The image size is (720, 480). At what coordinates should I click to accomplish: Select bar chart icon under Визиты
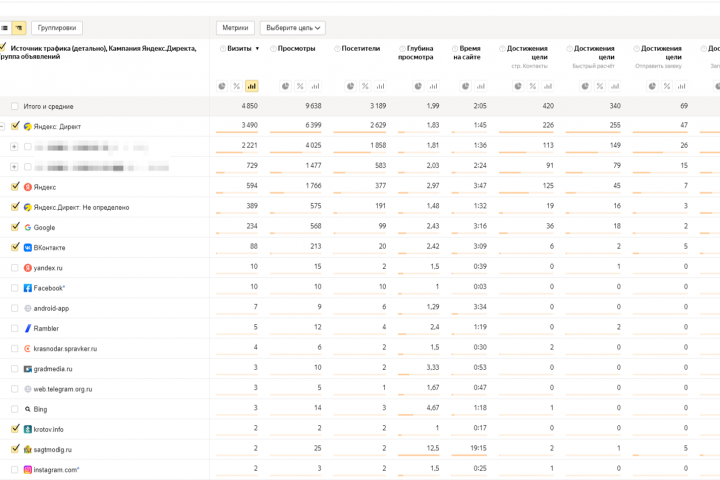pos(251,86)
